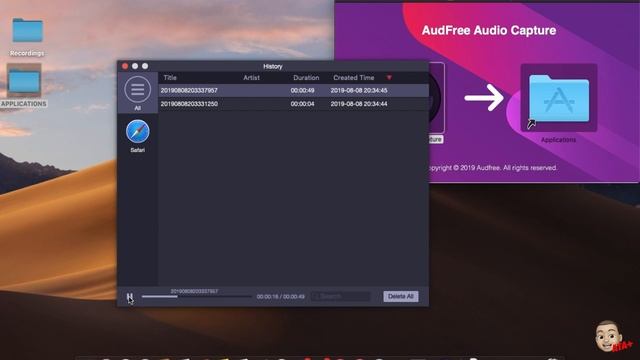This screenshot has height=360, width=640.
Task: Sort by the Duration column header
Action: click(306, 78)
